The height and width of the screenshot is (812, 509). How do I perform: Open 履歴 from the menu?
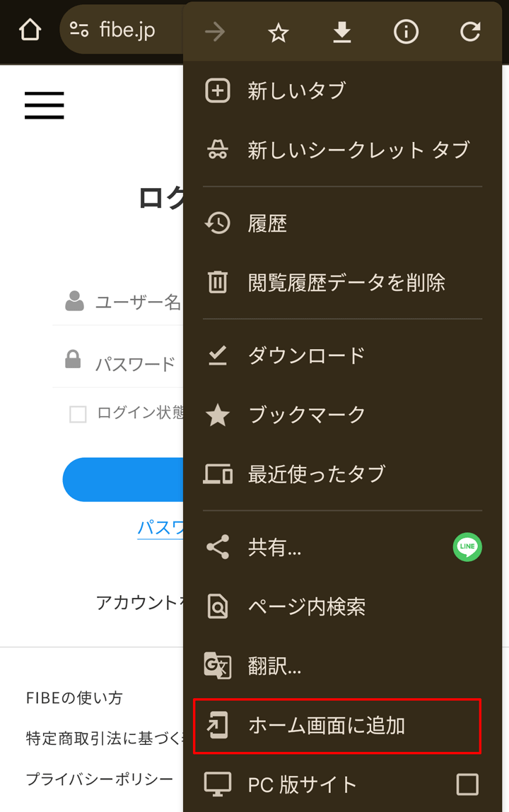[x=267, y=223]
